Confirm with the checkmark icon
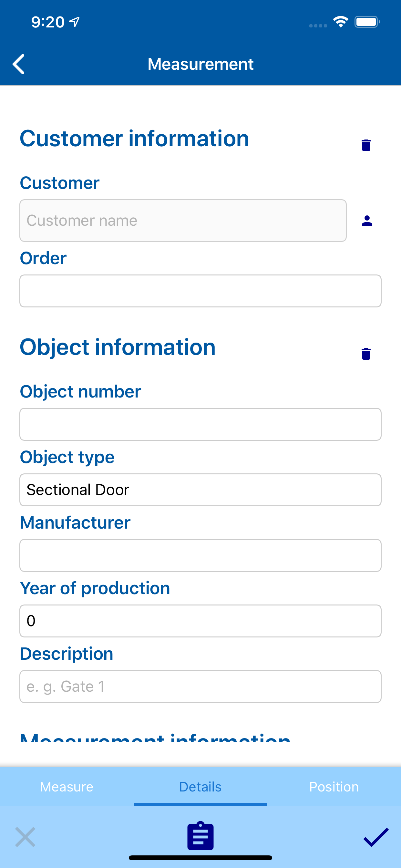Screen dimensions: 401x868 click(x=376, y=837)
